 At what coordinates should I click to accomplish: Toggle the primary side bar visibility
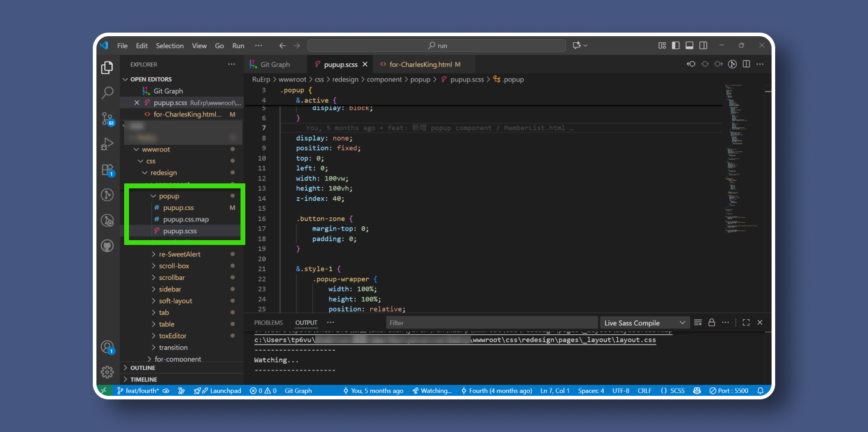(676, 46)
